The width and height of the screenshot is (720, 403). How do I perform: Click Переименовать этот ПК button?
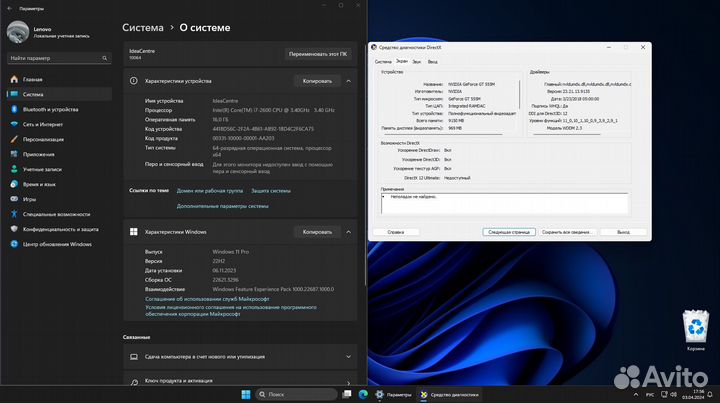coord(318,54)
